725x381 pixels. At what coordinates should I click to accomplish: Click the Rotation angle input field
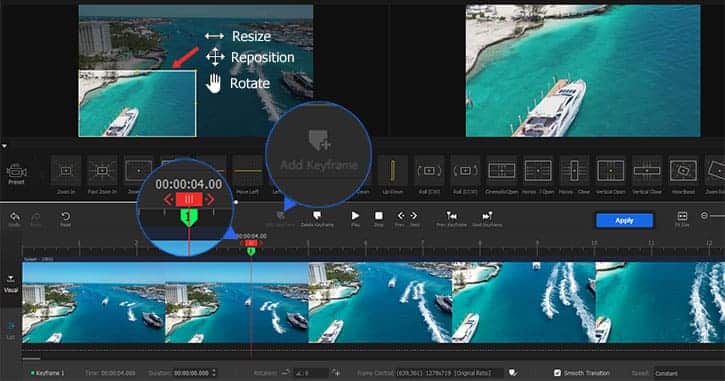[312, 373]
